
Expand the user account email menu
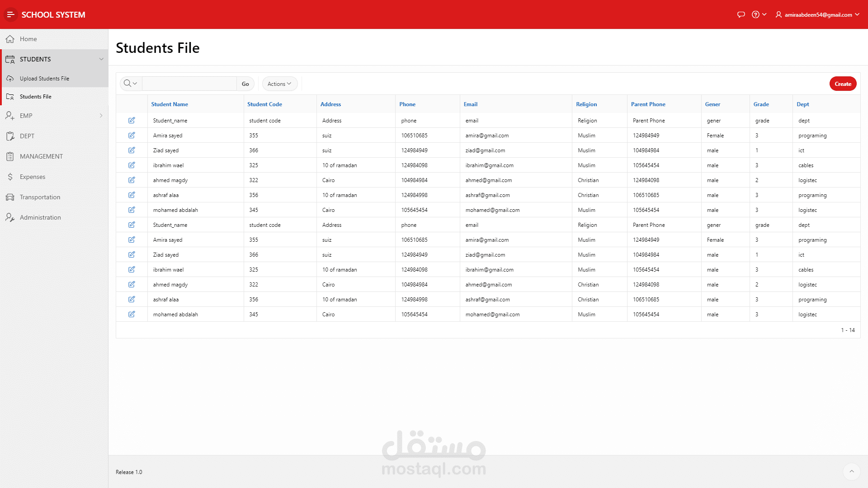pyautogui.click(x=818, y=14)
